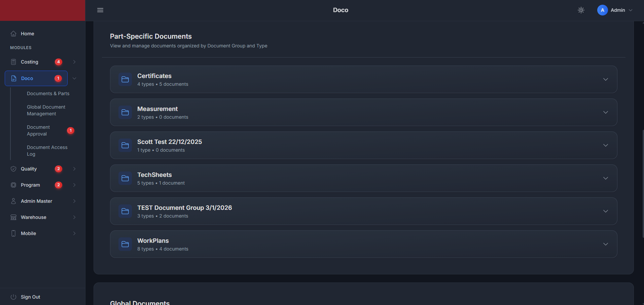Expand the Certificates group chevron
Screen dimensions: 644x305
(606, 79)
